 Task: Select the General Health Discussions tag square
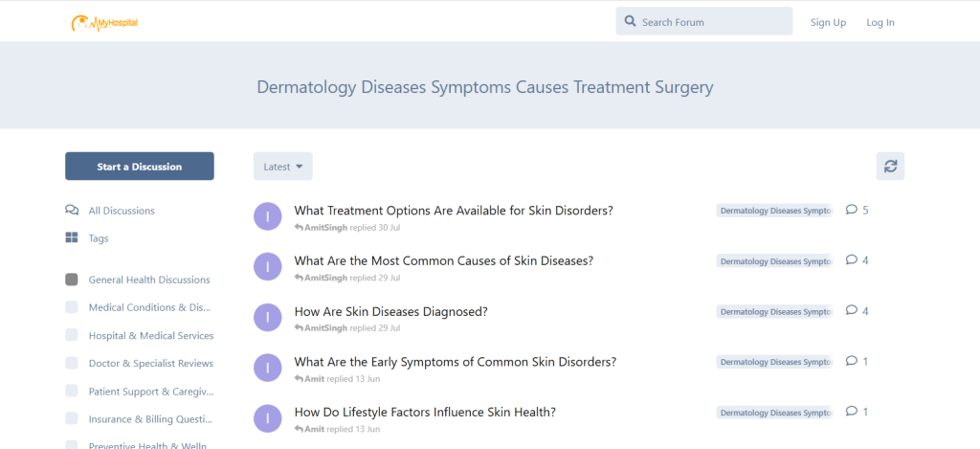[x=72, y=280]
